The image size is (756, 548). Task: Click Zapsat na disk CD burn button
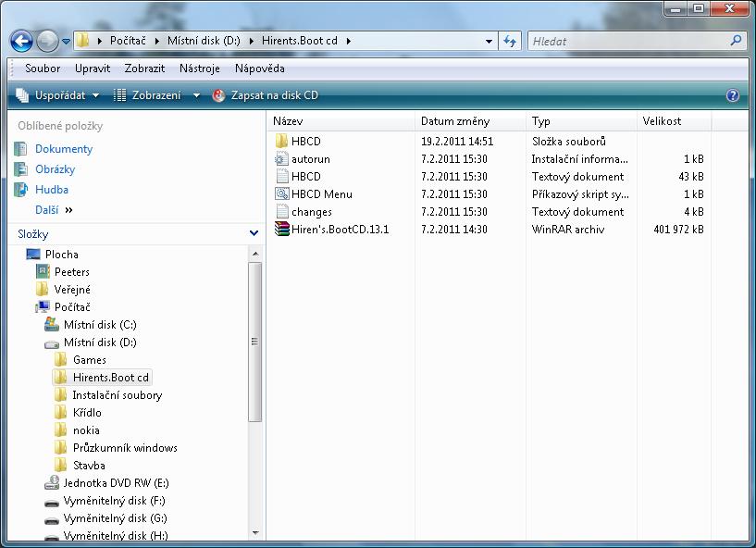pos(266,95)
